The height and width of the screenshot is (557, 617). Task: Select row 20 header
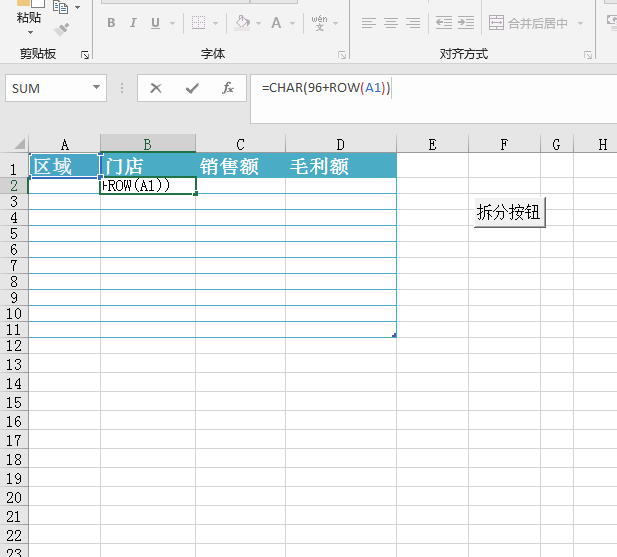[14, 497]
